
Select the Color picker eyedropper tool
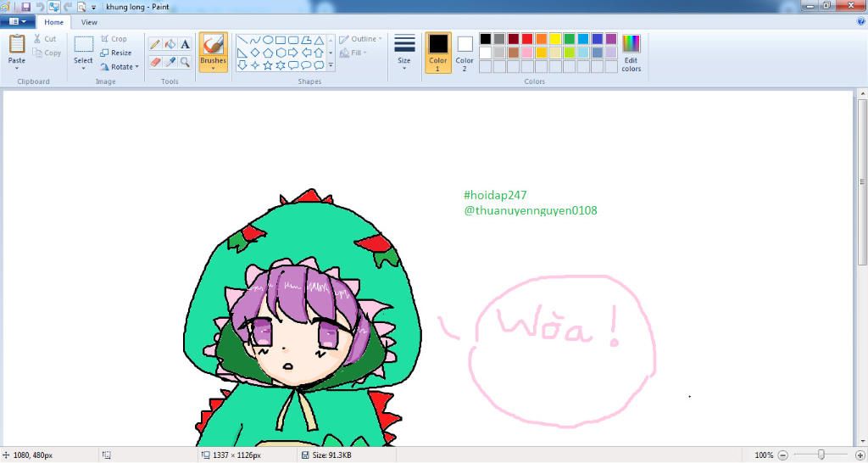(x=170, y=61)
